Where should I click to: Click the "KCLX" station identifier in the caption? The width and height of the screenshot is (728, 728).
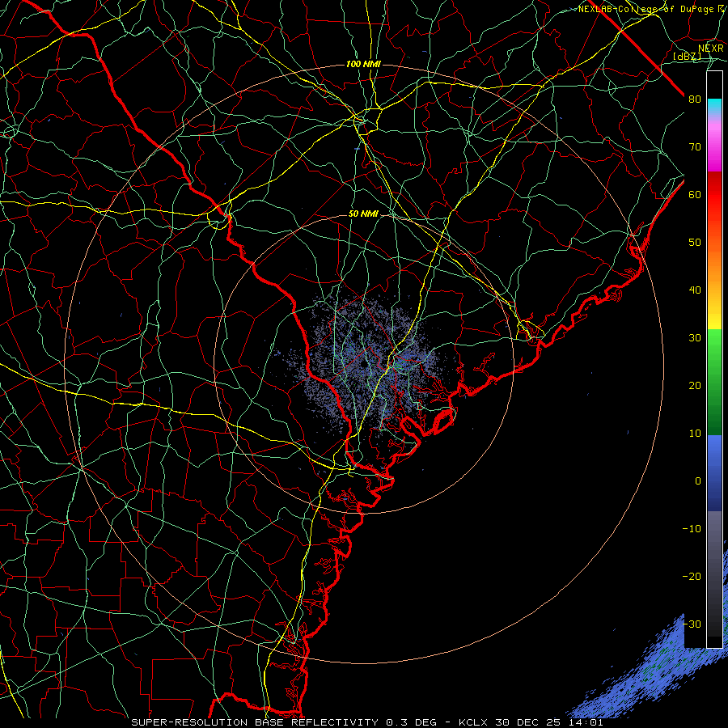pyautogui.click(x=475, y=722)
